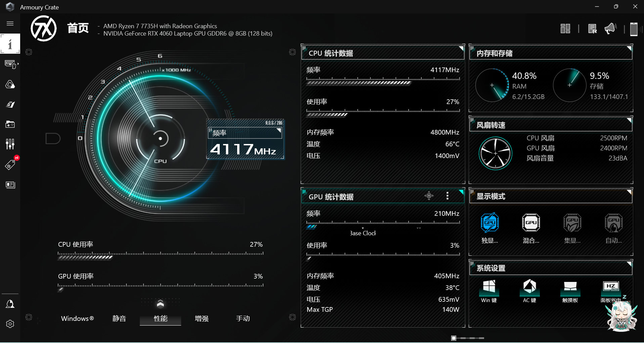Open the Game Library folder icon

(x=10, y=124)
